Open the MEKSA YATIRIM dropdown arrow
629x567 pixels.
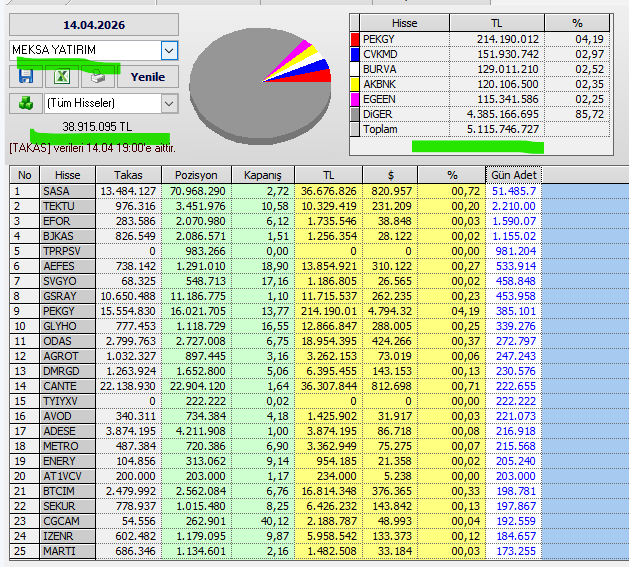(x=169, y=51)
